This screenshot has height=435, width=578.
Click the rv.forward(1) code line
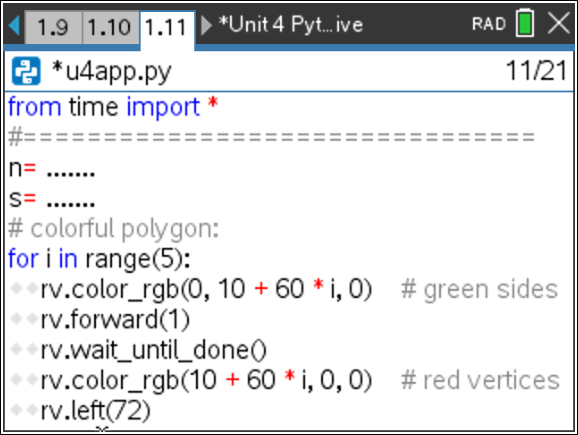tap(115, 319)
